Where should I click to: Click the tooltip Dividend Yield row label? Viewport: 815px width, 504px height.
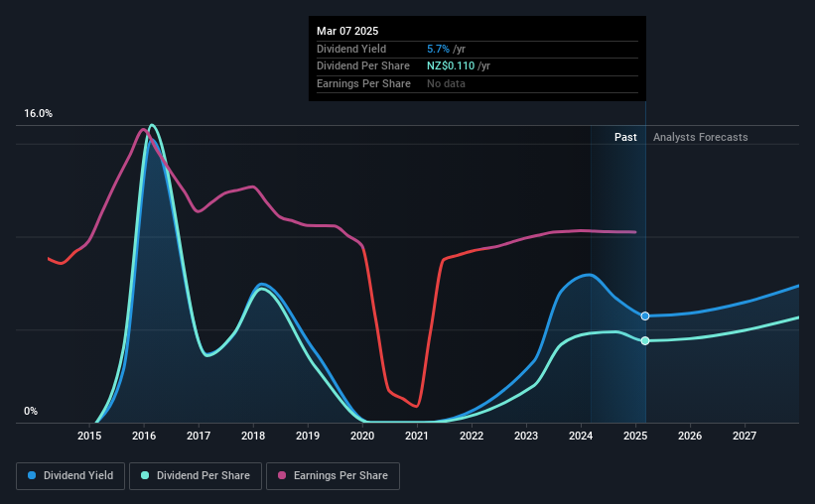351,49
